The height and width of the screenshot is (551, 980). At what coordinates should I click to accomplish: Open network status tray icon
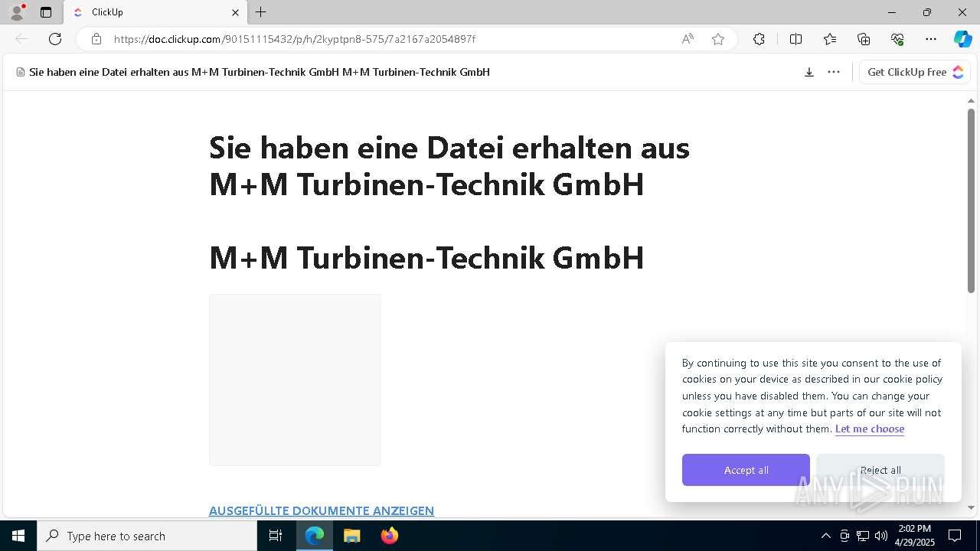pyautogui.click(x=863, y=536)
